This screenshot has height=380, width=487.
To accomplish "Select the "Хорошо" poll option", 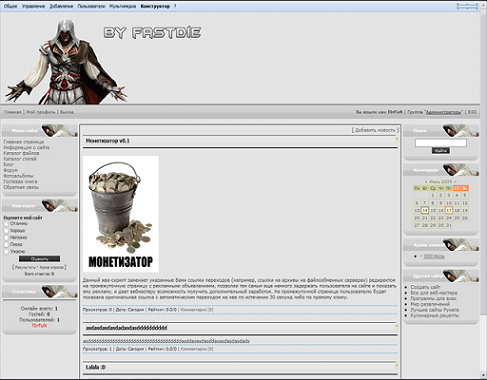I will coord(6,231).
